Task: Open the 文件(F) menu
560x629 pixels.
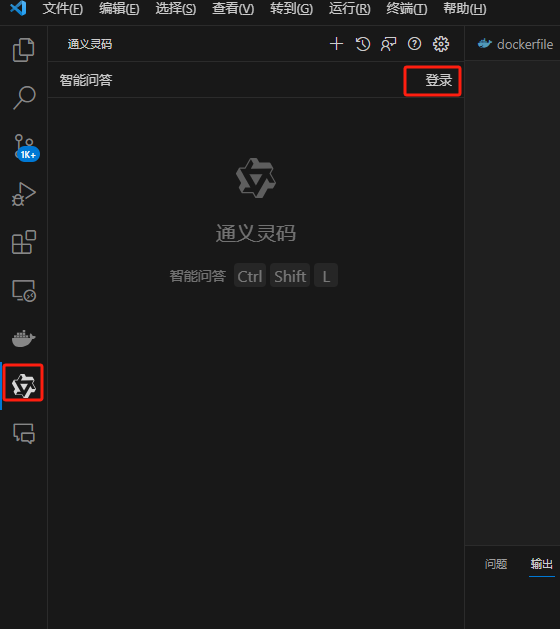Action: point(63,8)
